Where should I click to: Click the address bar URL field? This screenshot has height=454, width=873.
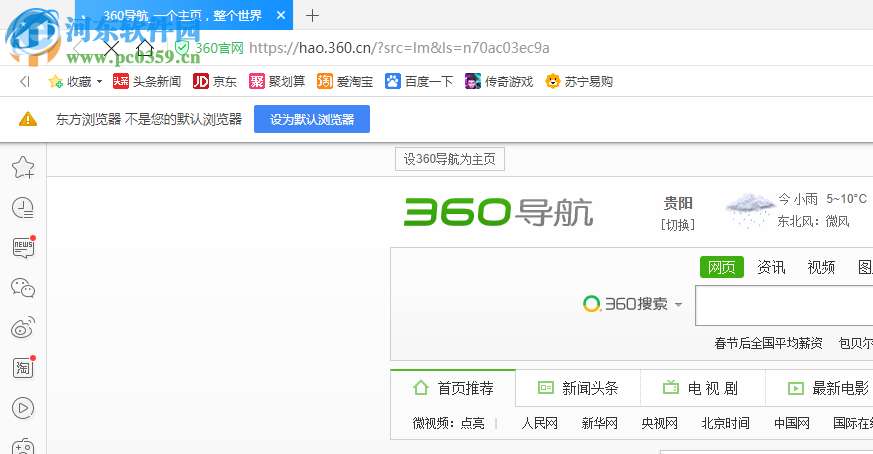pyautogui.click(x=399, y=48)
